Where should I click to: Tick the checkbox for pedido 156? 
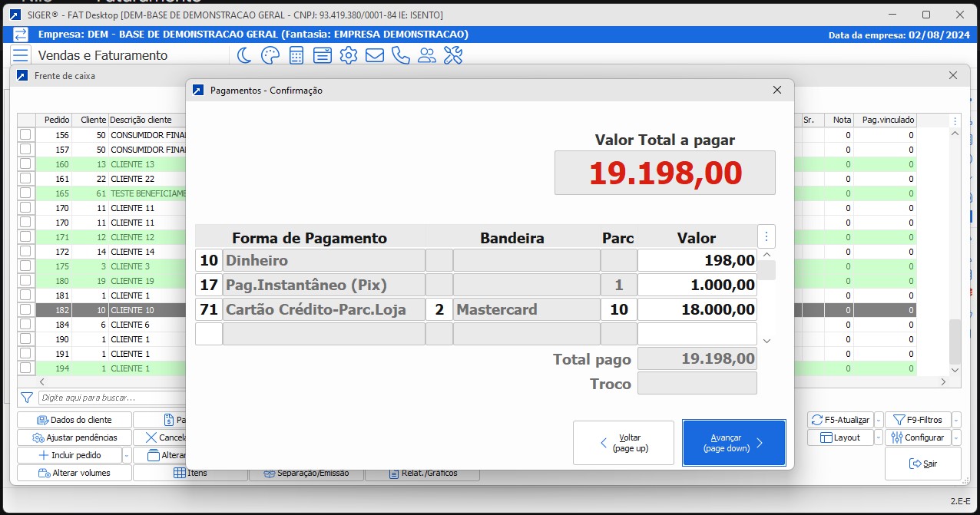tap(25, 135)
